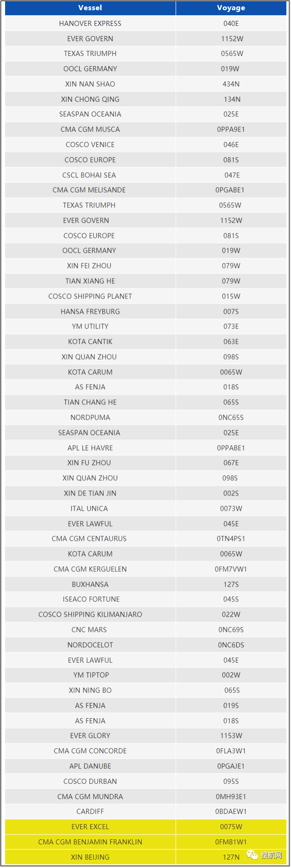Select COSCO SHIPPING PLANET vessel name
Image resolution: width=291 pixels, height=868 pixels.
pyautogui.click(x=90, y=297)
